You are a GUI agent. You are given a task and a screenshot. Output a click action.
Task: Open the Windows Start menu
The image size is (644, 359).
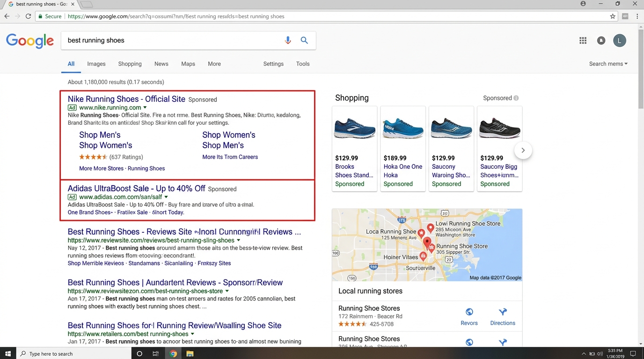(x=8, y=353)
